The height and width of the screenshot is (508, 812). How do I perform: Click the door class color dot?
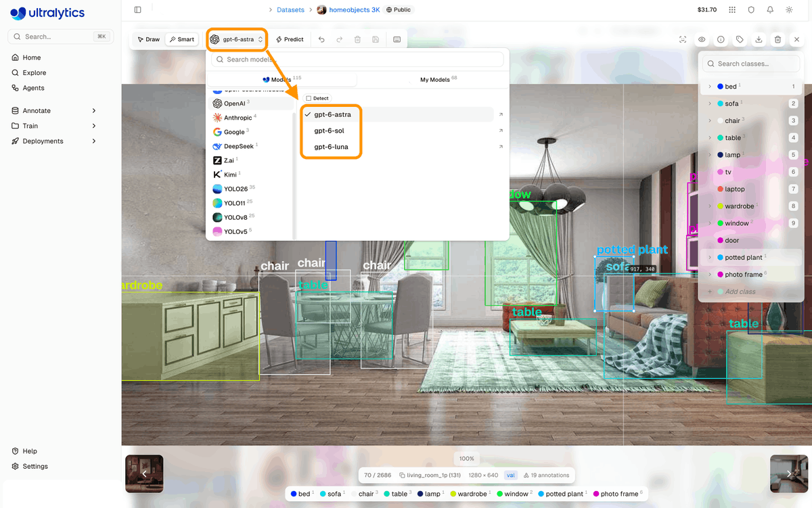coord(720,240)
